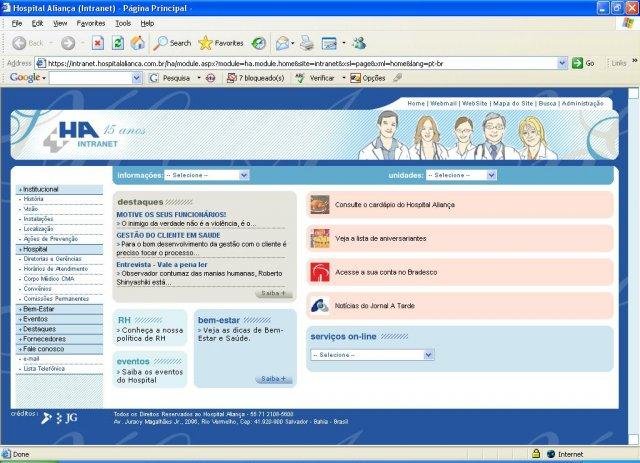Click the Forward arrow icon

[x=68, y=43]
